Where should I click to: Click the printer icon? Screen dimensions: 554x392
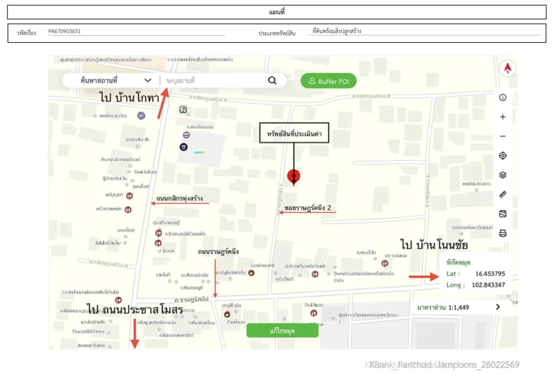[503, 233]
